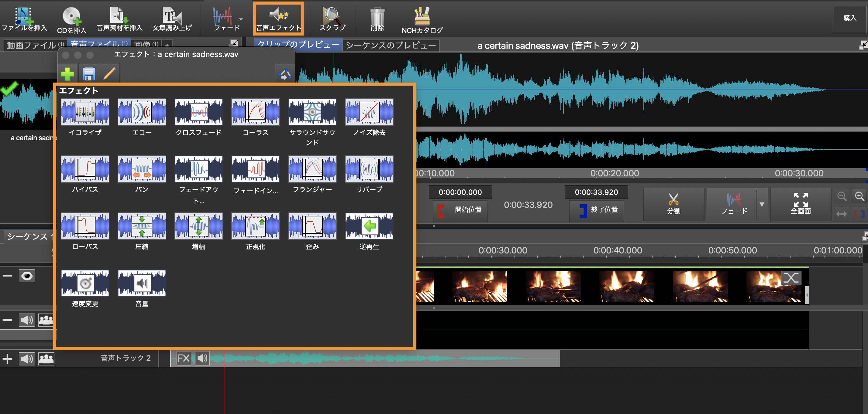Click the スクラブ scrub tool
The width and height of the screenshot is (868, 414).
(331, 19)
